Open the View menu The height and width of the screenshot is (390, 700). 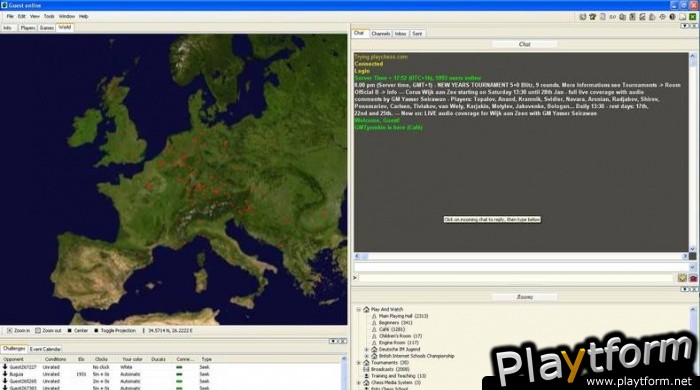(35, 17)
